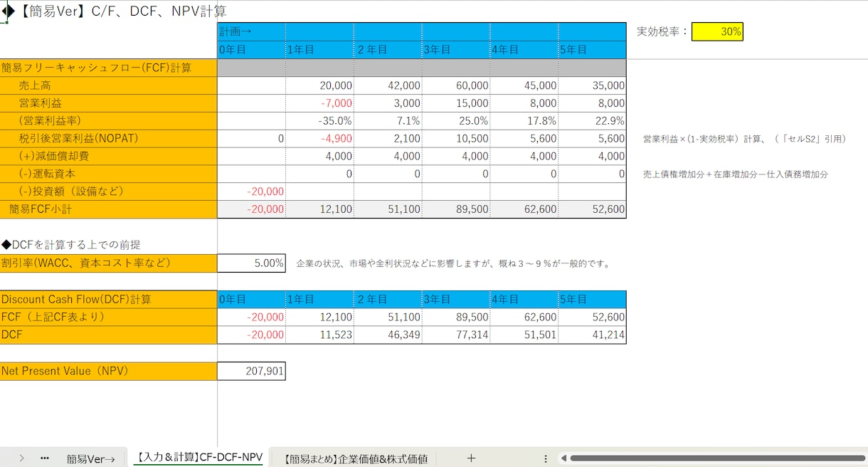Select the DCF value 77,314
The width and height of the screenshot is (868, 467).
[456, 335]
